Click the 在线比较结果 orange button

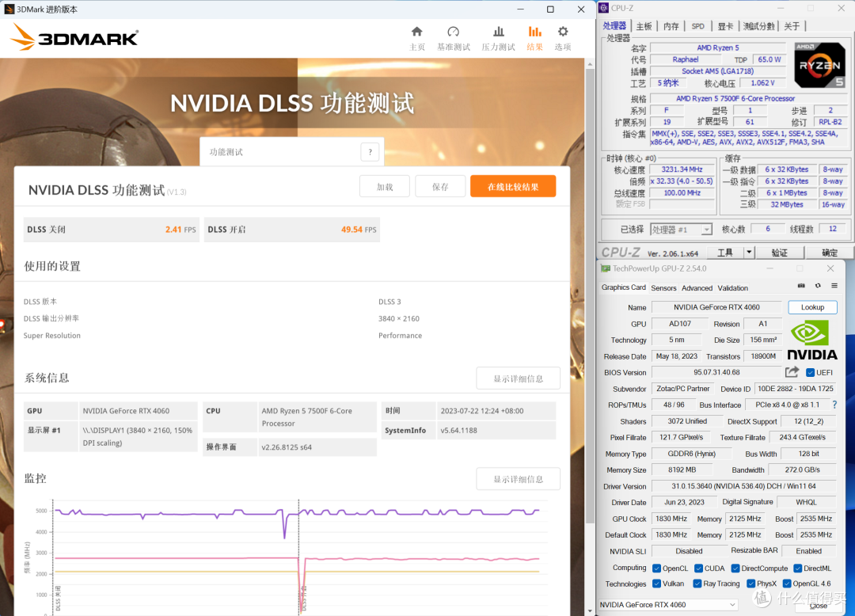[513, 186]
